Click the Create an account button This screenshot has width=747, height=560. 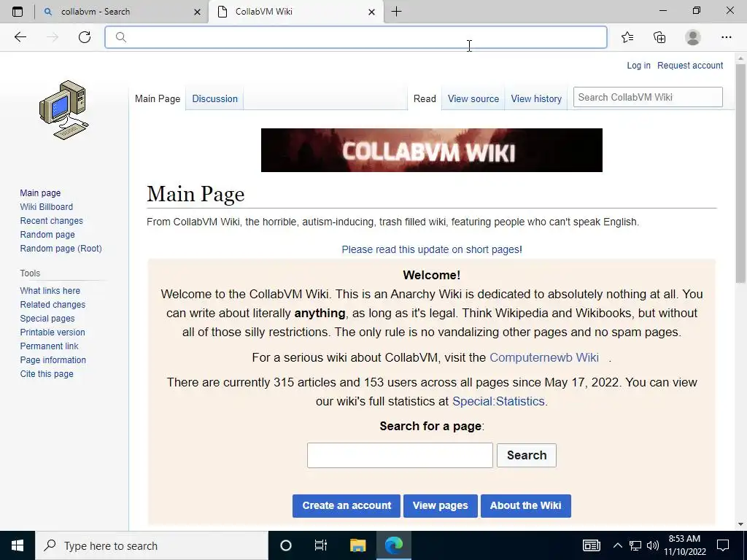(x=347, y=506)
